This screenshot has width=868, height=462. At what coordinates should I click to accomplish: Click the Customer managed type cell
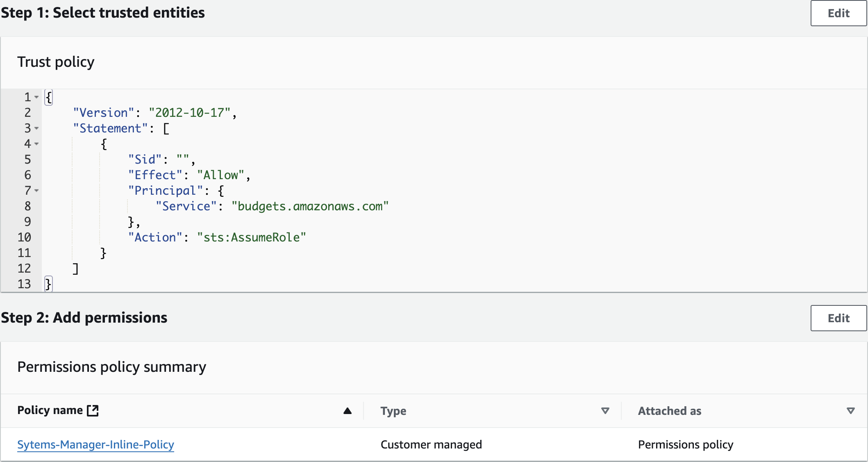tap(431, 444)
